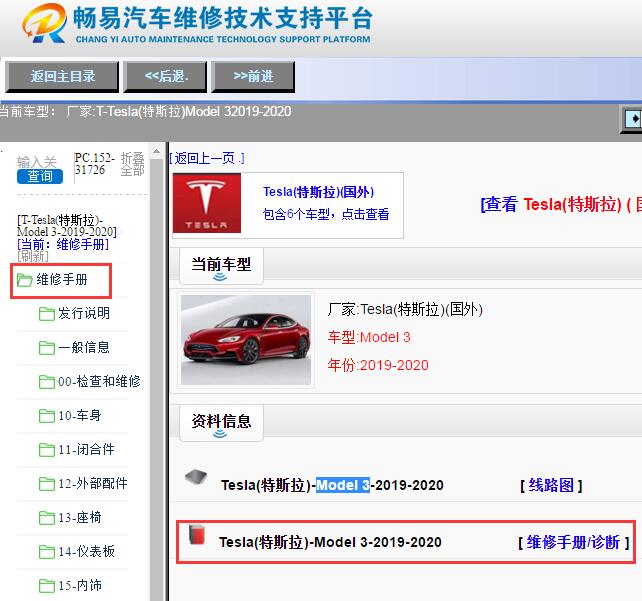Go back with <<后退 button
Image resolution: width=642 pixels, height=601 pixels.
tap(165, 77)
